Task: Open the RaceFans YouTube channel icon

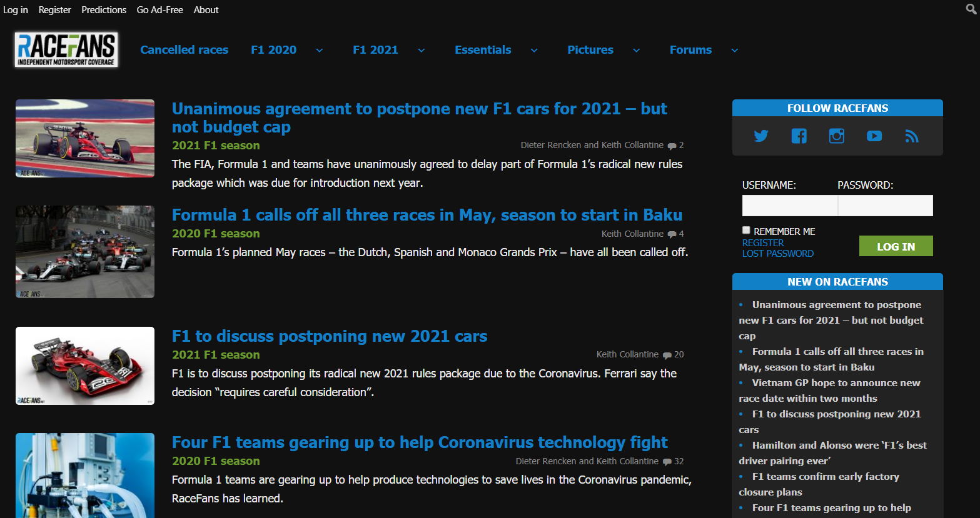Action: tap(874, 136)
